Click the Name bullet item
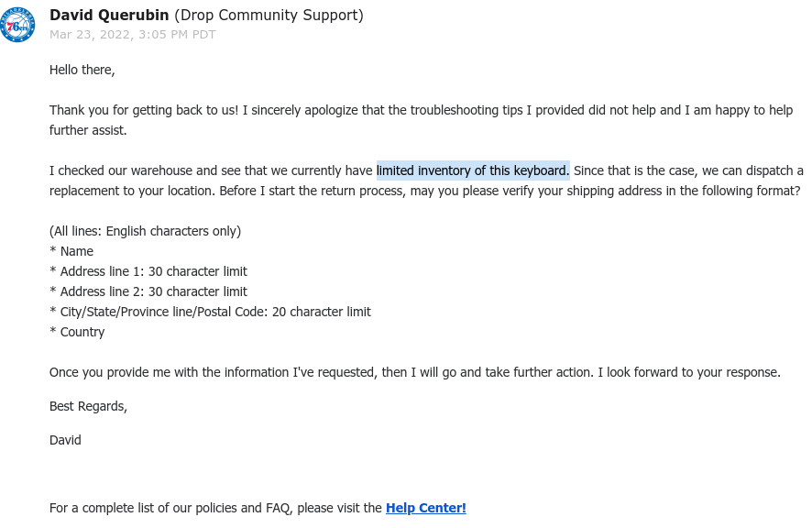 (x=71, y=251)
